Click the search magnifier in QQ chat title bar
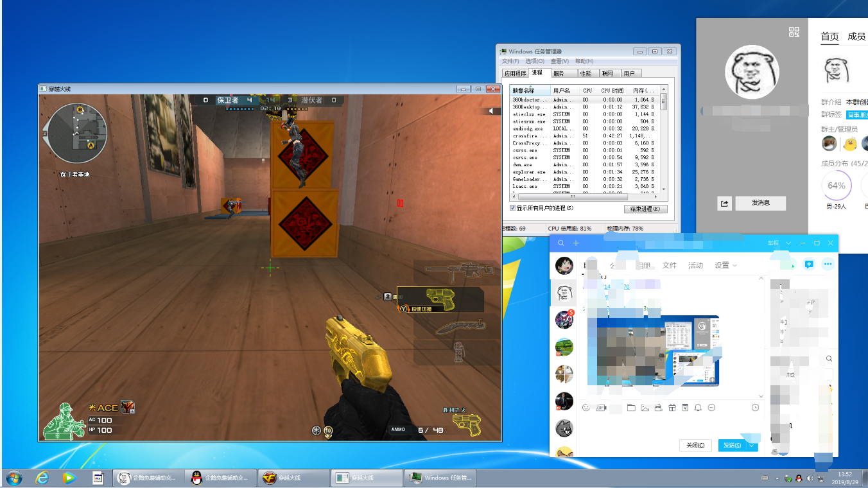The width and height of the screenshot is (868, 488). pyautogui.click(x=561, y=243)
